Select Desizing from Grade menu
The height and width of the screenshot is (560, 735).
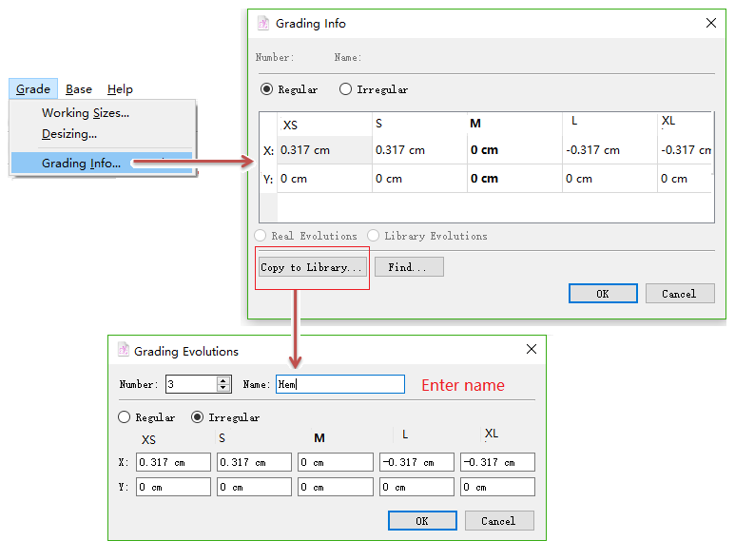[69, 134]
